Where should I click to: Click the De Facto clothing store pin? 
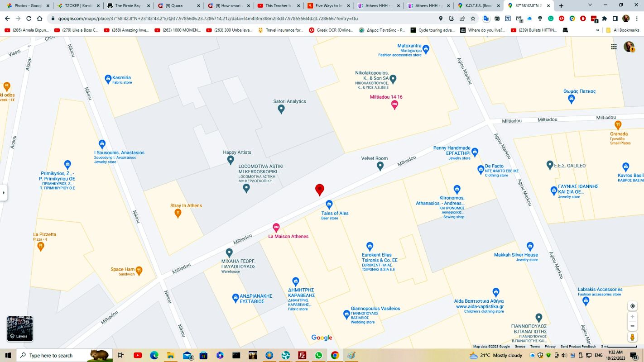point(481,170)
